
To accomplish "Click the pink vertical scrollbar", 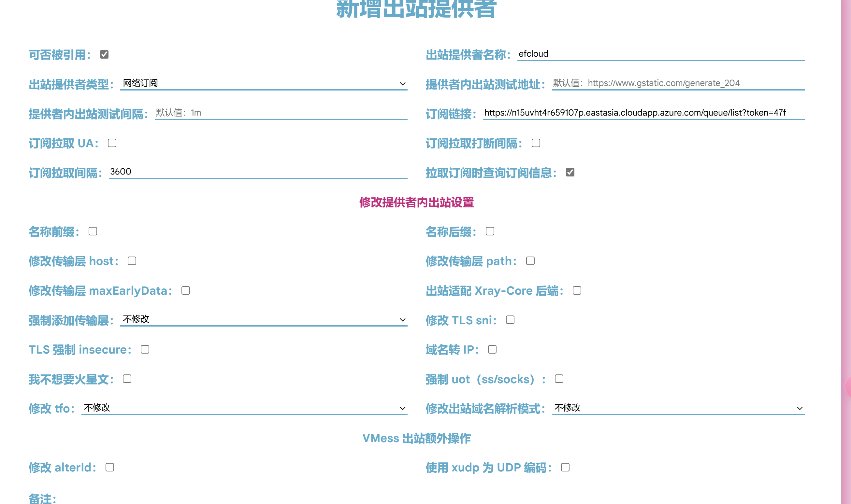I will click(x=845, y=238).
